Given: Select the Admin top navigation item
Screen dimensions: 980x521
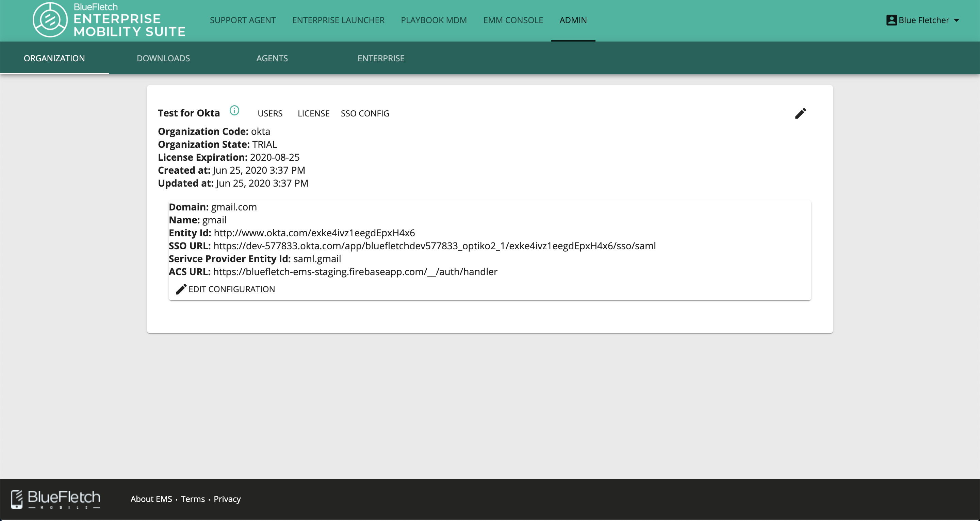Looking at the screenshot, I should point(573,20).
